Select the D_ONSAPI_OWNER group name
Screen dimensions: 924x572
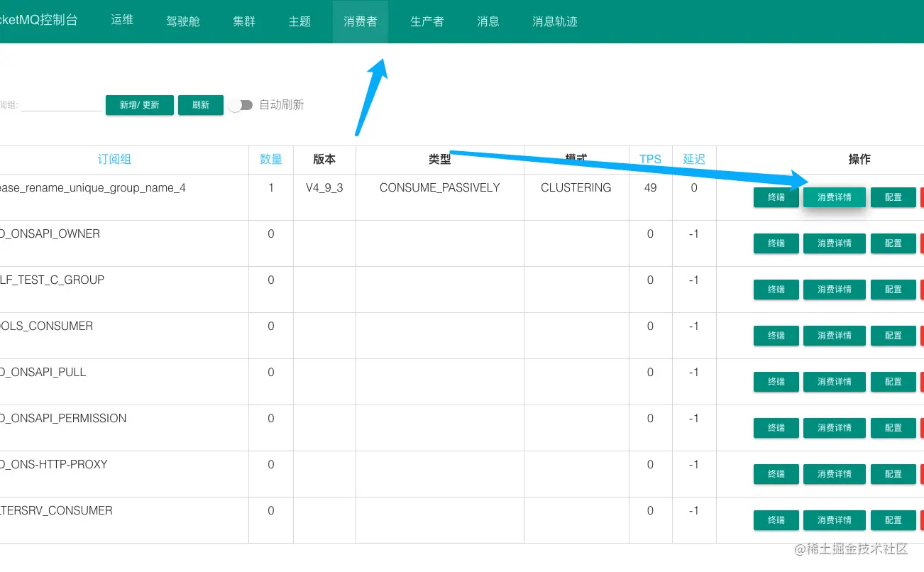point(50,234)
